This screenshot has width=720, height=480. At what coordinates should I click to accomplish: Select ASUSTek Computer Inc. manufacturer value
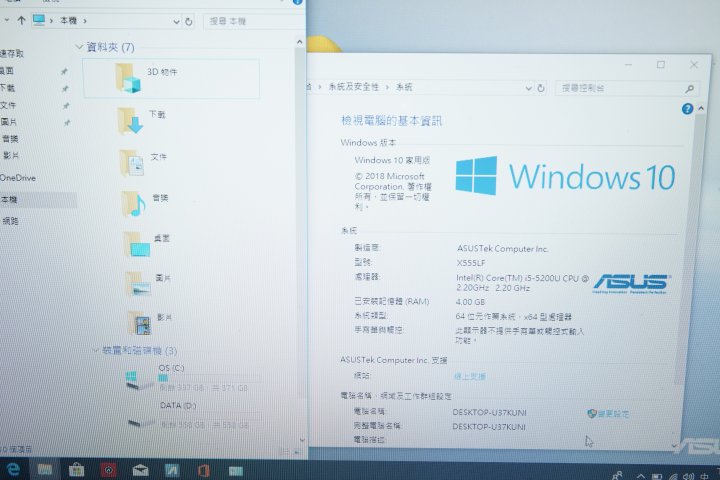click(x=502, y=248)
